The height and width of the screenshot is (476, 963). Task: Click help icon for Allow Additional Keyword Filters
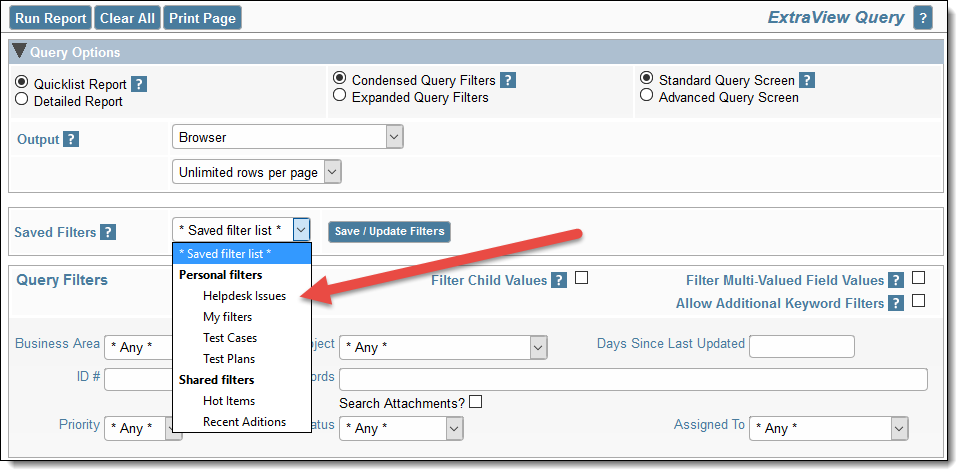pos(895,303)
